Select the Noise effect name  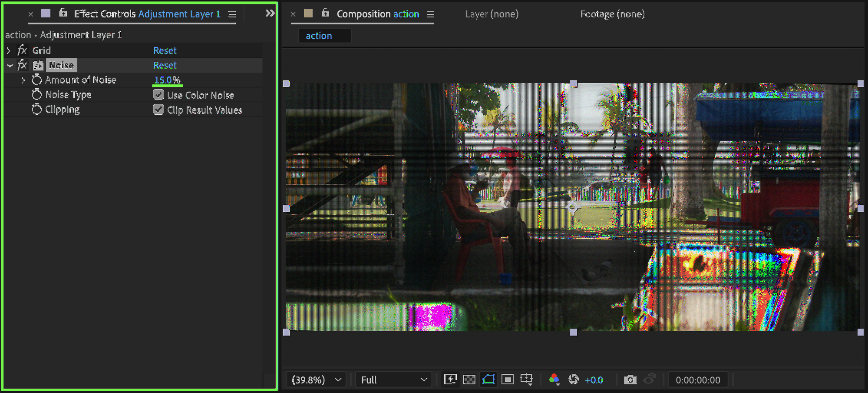click(61, 65)
